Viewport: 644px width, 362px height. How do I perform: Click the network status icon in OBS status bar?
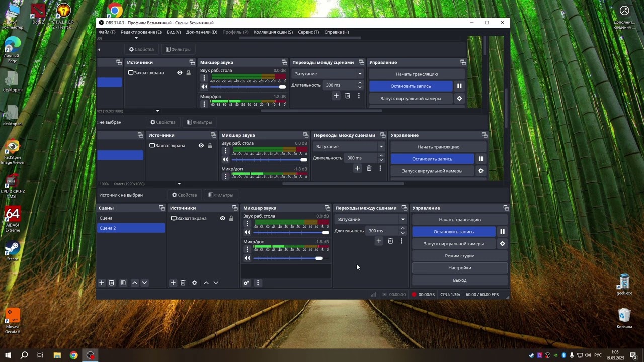[373, 295]
